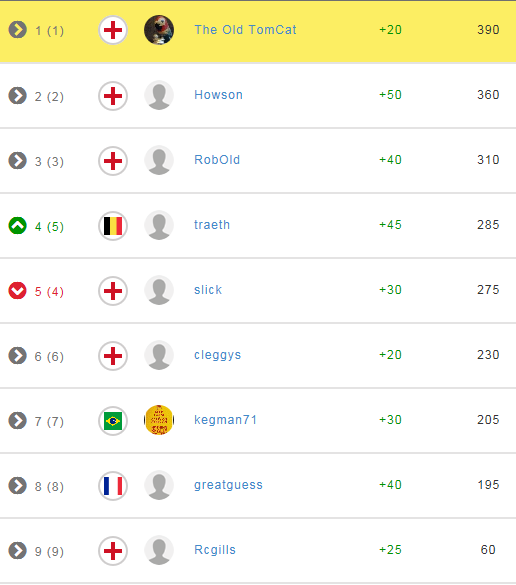516x585 pixels.
Task: Click the England flag beside Rcgills
Action: coord(113,551)
